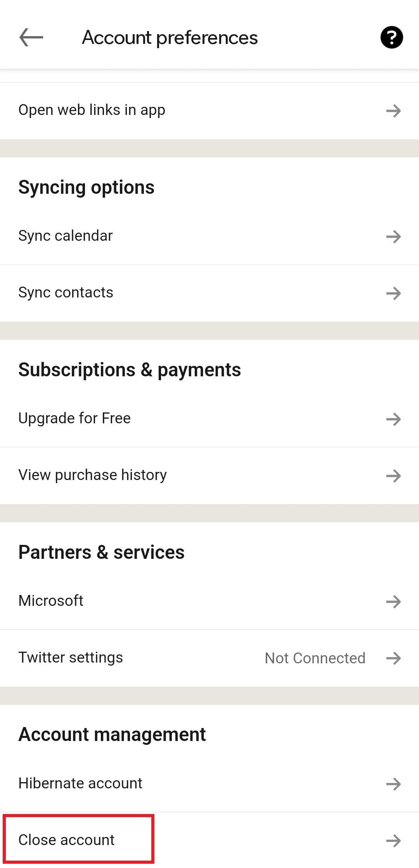The image size is (419, 868).
Task: Choose Upgrade for Free
Action: [74, 418]
